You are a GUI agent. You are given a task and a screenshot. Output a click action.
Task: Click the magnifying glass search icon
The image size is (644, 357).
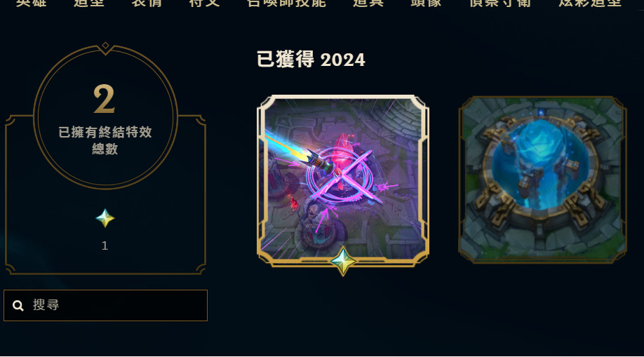18,305
